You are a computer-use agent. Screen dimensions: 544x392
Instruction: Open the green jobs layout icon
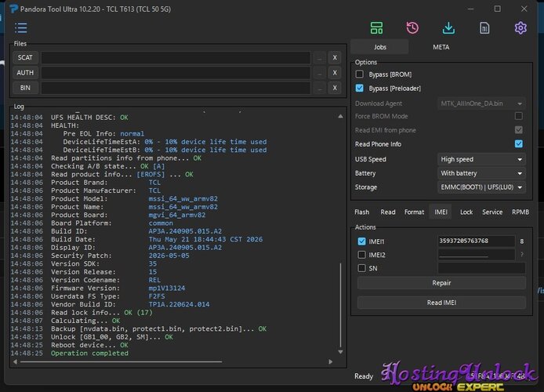coord(376,27)
